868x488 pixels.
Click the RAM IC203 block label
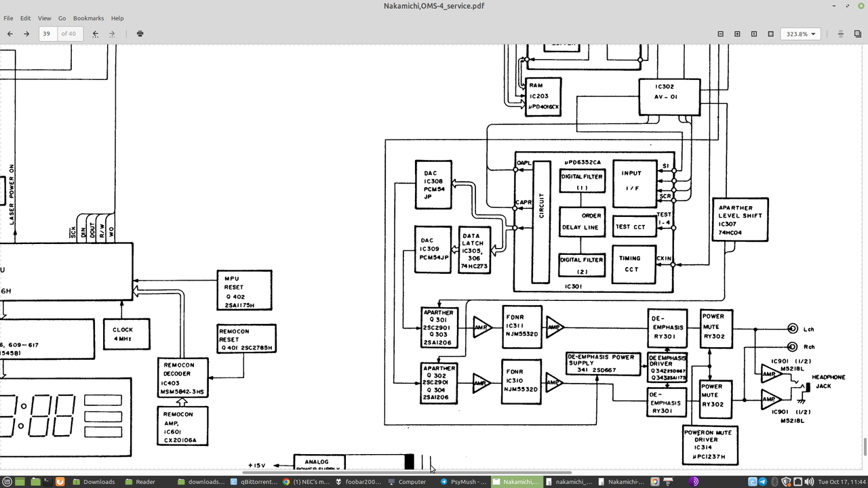click(543, 96)
